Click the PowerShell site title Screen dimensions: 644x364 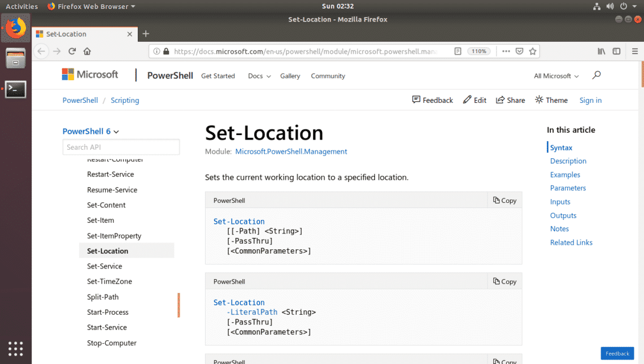[x=170, y=76]
